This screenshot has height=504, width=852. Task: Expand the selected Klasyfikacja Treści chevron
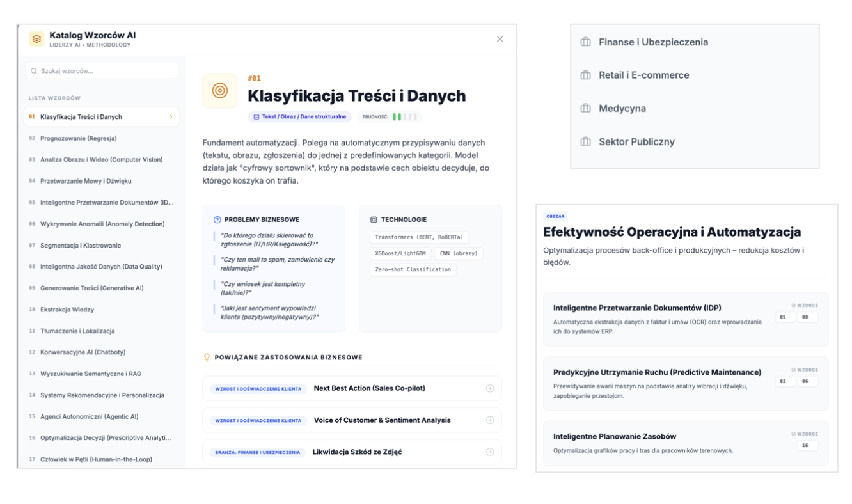pyautogui.click(x=171, y=117)
